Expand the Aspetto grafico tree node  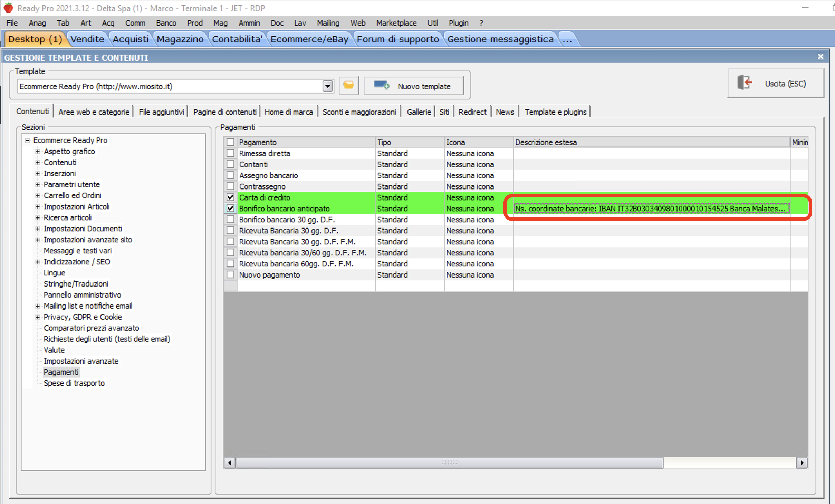click(38, 151)
